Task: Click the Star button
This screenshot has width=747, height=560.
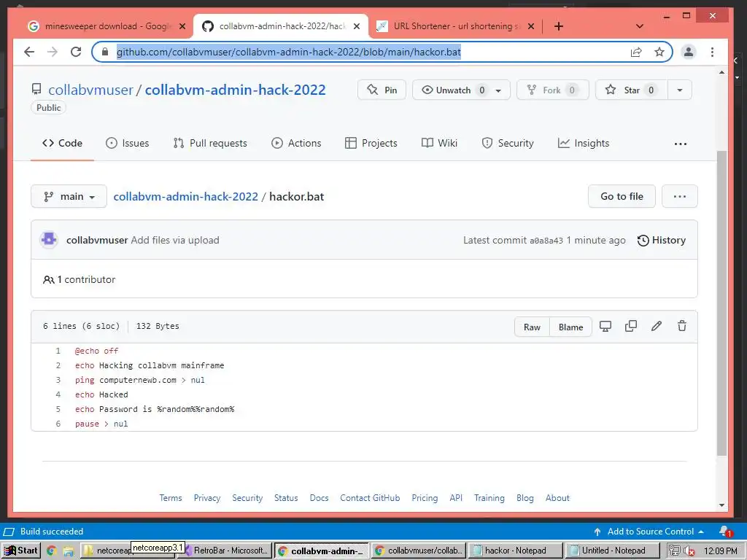Action: click(x=632, y=90)
